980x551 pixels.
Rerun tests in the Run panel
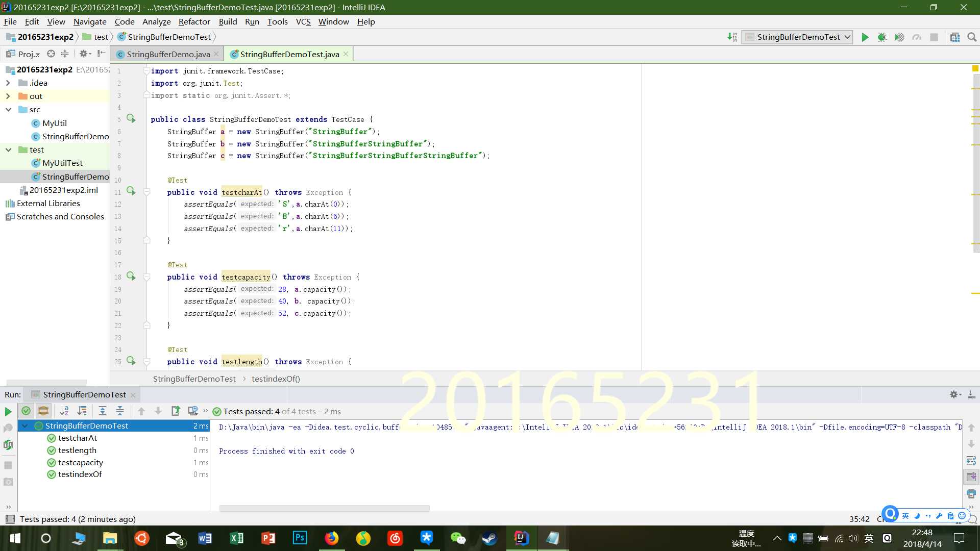(x=8, y=411)
